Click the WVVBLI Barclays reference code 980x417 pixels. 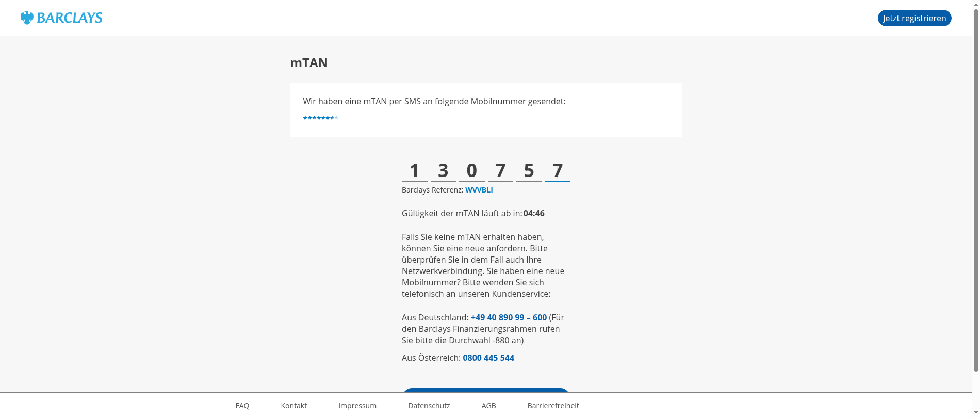[x=479, y=190]
